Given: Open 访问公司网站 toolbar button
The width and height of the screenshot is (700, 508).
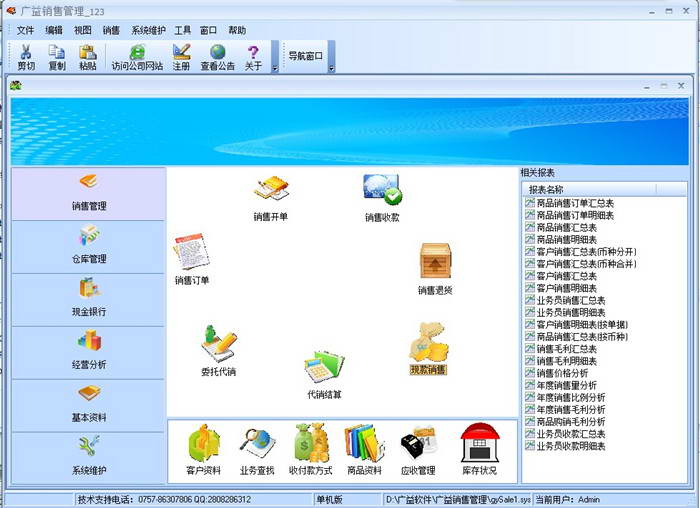Looking at the screenshot, I should pyautogui.click(x=137, y=57).
